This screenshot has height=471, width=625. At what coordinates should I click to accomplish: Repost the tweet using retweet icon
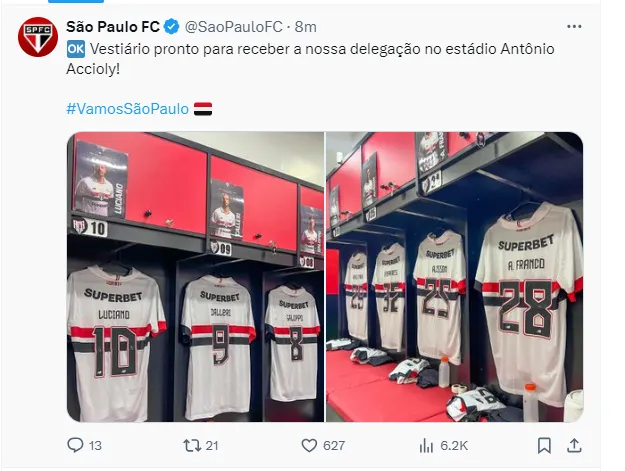(x=192, y=445)
